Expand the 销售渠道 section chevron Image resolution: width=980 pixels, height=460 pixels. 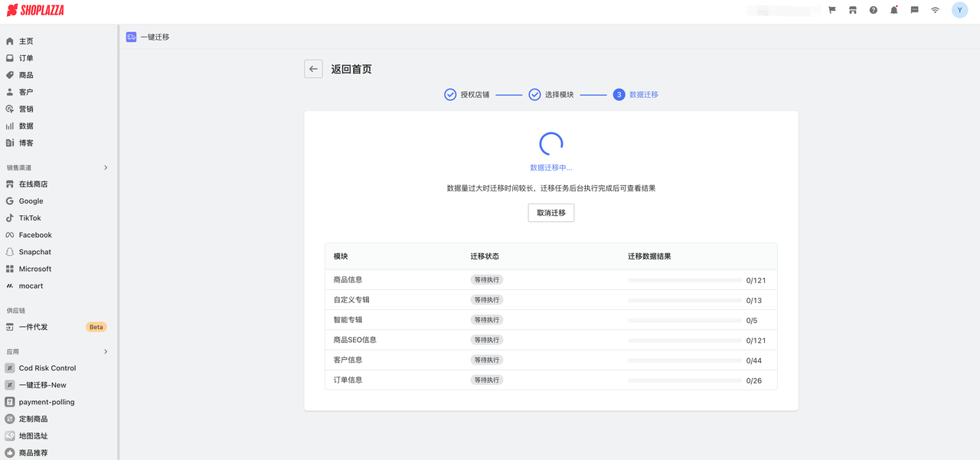click(106, 168)
